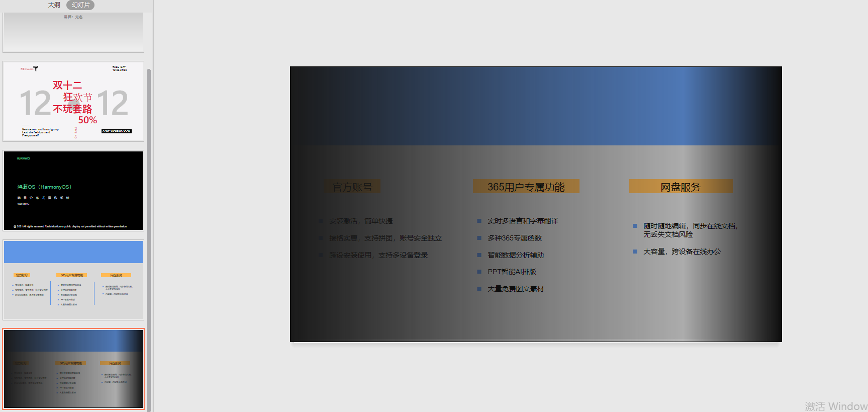
Task: Click the 官方账号 heading on the slide
Action: (352, 187)
